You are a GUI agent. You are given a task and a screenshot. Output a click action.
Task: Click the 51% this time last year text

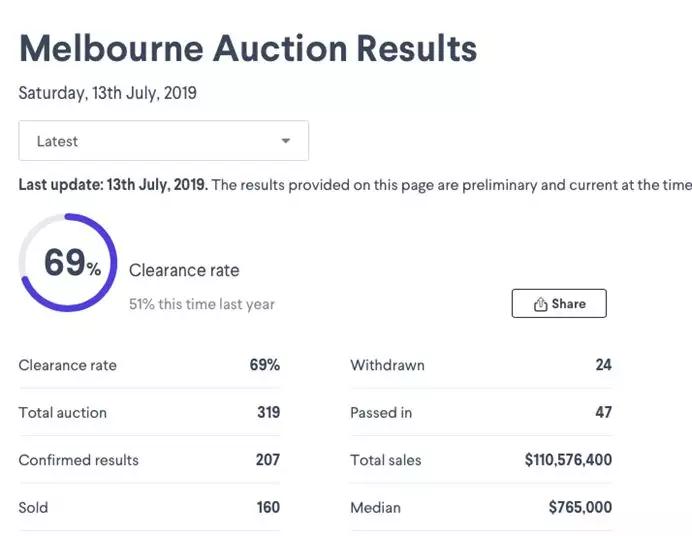click(202, 304)
